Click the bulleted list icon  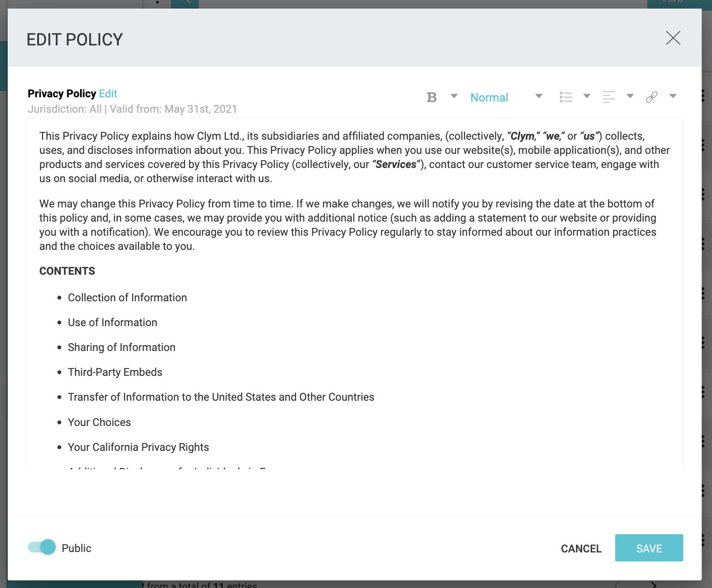coord(566,97)
